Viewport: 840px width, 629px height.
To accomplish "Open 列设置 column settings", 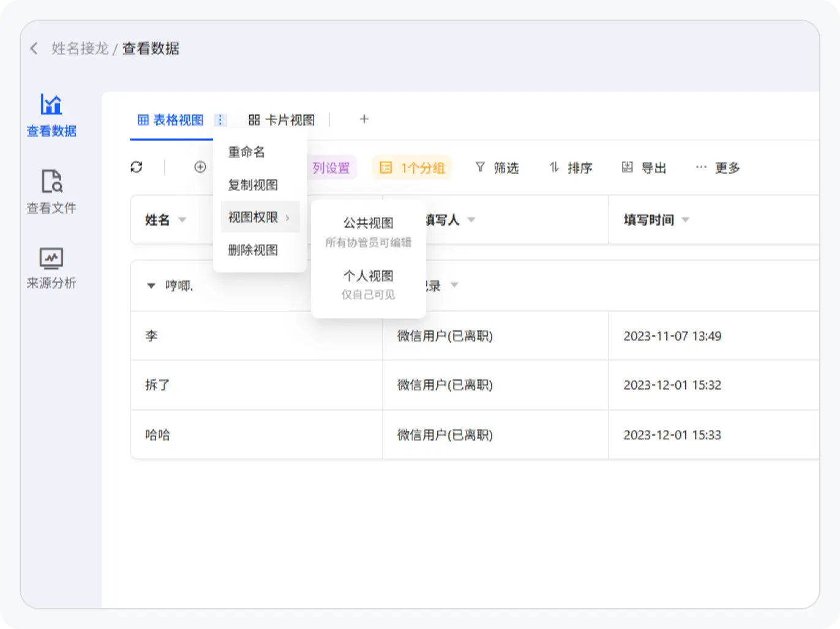I will (x=331, y=168).
